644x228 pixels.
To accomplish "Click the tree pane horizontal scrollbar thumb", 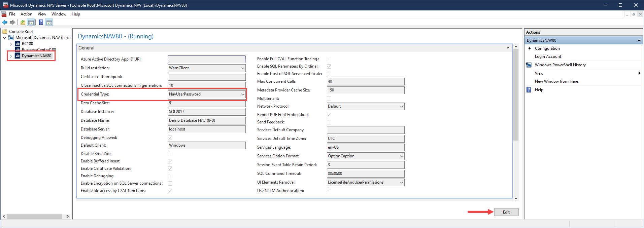I will 34,216.
